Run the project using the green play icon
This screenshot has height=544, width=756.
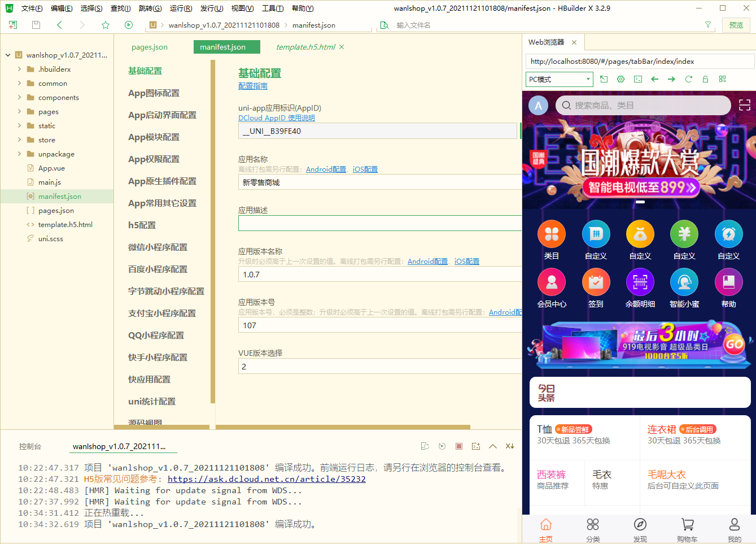[129, 25]
